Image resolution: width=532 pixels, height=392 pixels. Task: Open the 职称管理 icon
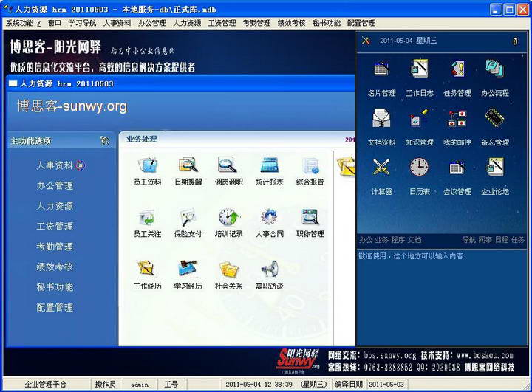tap(310, 217)
